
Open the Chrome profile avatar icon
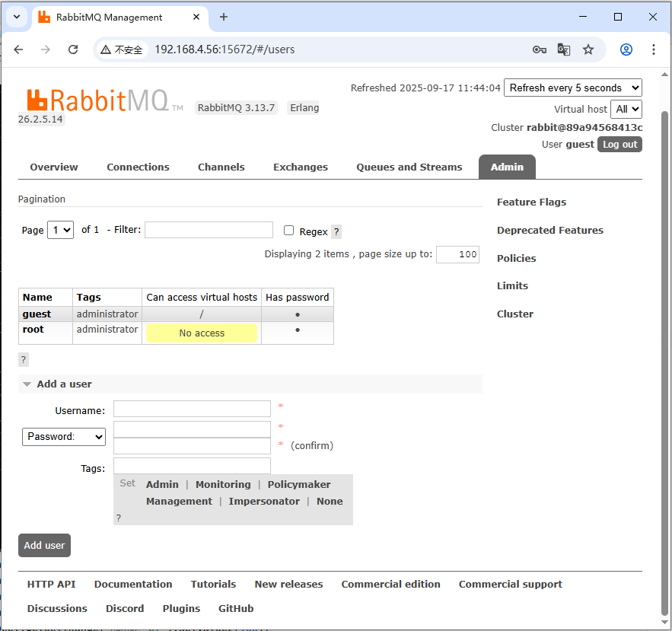(626, 49)
